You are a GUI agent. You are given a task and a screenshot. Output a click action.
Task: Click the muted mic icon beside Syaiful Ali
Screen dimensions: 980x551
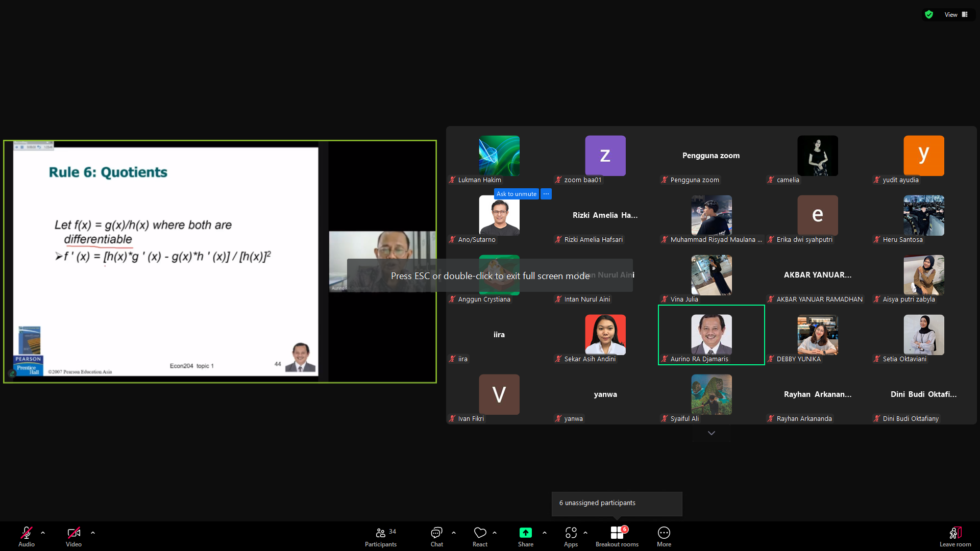click(665, 419)
